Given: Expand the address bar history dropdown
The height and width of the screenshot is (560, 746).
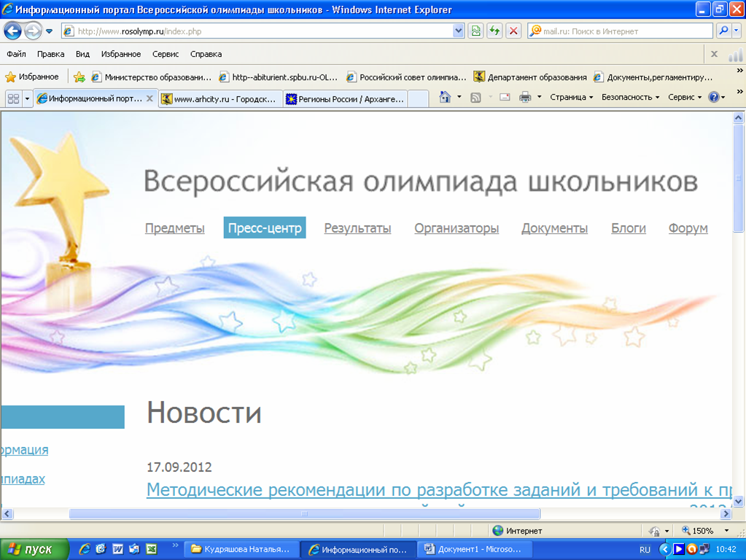Looking at the screenshot, I should 458,31.
